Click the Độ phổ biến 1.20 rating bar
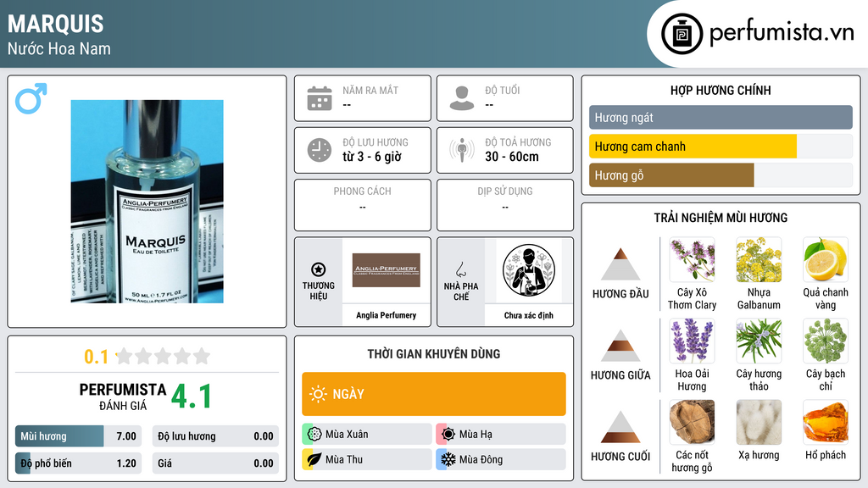The width and height of the screenshot is (868, 488). [79, 463]
